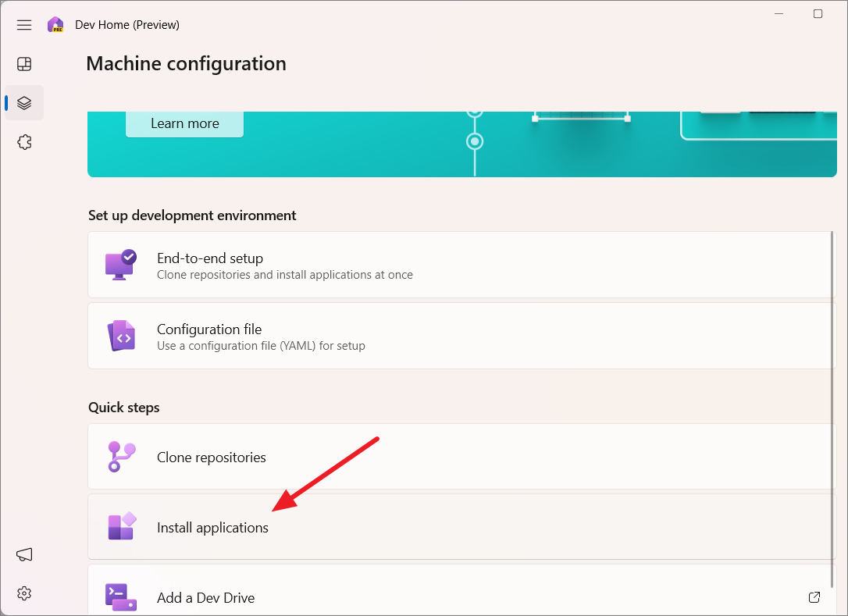Click the End-to-end setup monitor icon
Viewport: 848px width, 616px height.
(x=120, y=265)
